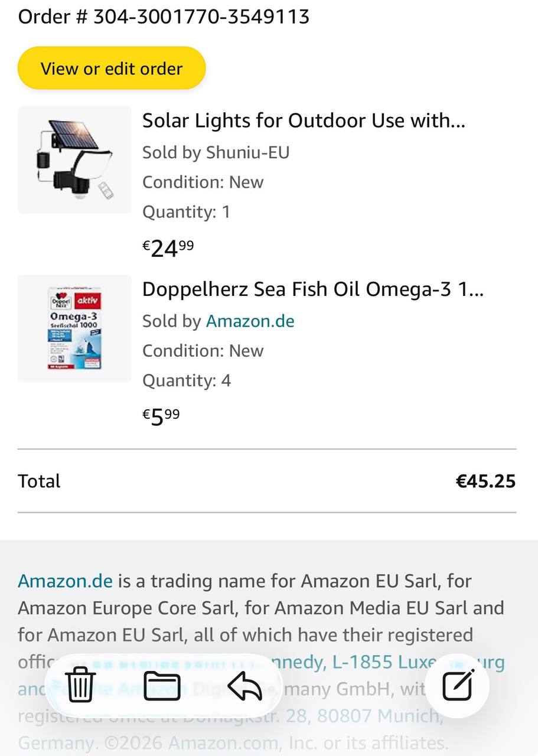Tap the compose new message icon

click(x=458, y=685)
